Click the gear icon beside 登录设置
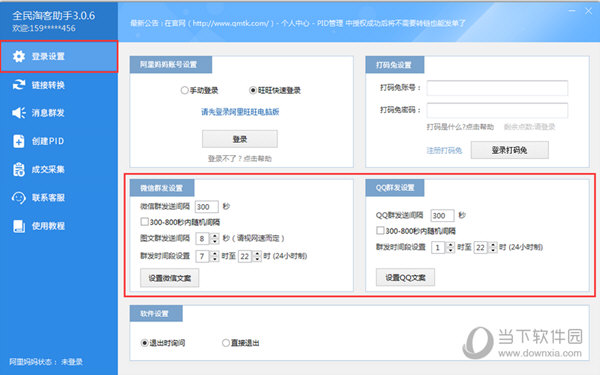This screenshot has width=600, height=375. click(19, 56)
